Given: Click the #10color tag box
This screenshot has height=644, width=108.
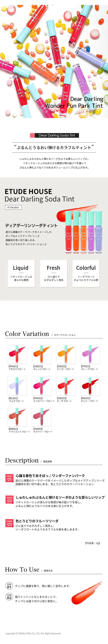Looking at the screenshot, I should [13, 207].
